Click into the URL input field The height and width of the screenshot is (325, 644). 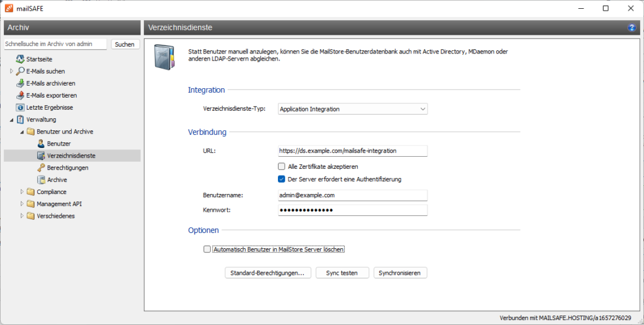click(x=352, y=151)
